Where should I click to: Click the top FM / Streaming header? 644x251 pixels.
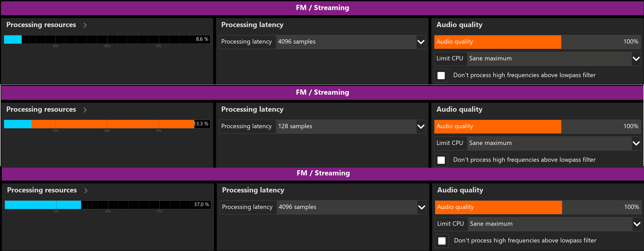tap(322, 8)
